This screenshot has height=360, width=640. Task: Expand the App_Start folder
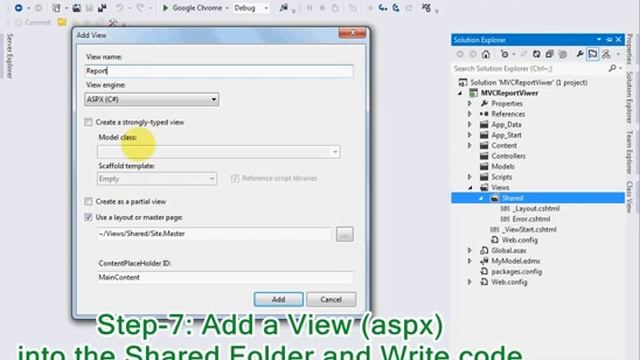pyautogui.click(x=470, y=135)
